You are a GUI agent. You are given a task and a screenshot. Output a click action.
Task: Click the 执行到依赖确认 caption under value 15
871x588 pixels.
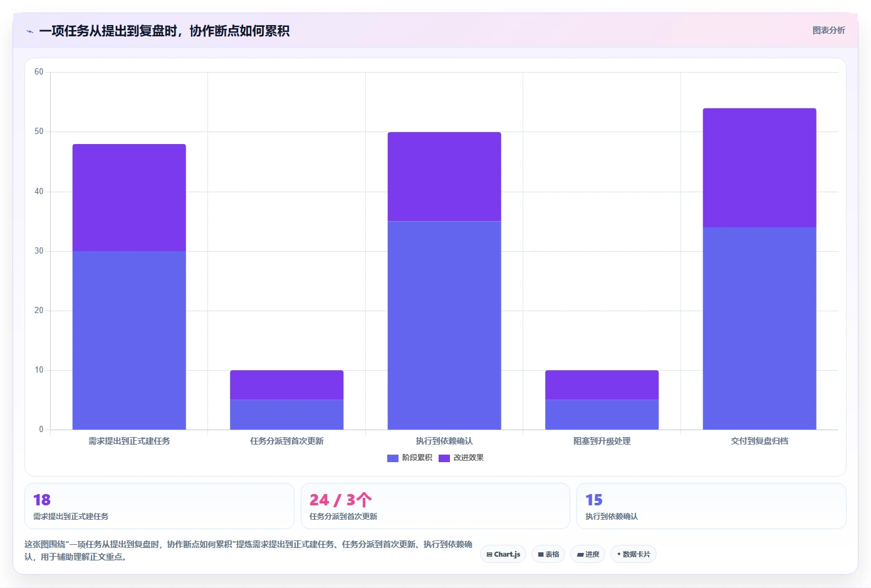pos(612,517)
